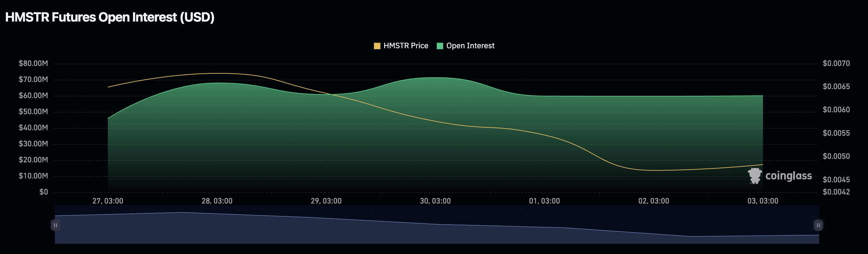Click the 28, 03:00 time axis label

point(217,201)
